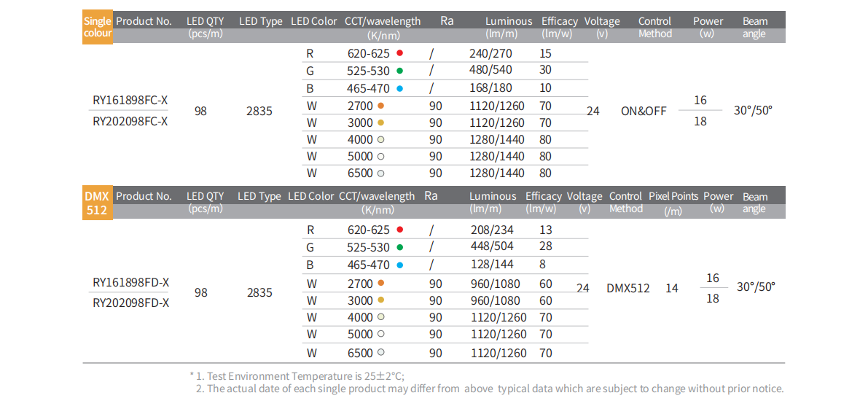Screen dimensions: 868x409
Task: Click product number RY202098FC-X
Action: click(130, 121)
